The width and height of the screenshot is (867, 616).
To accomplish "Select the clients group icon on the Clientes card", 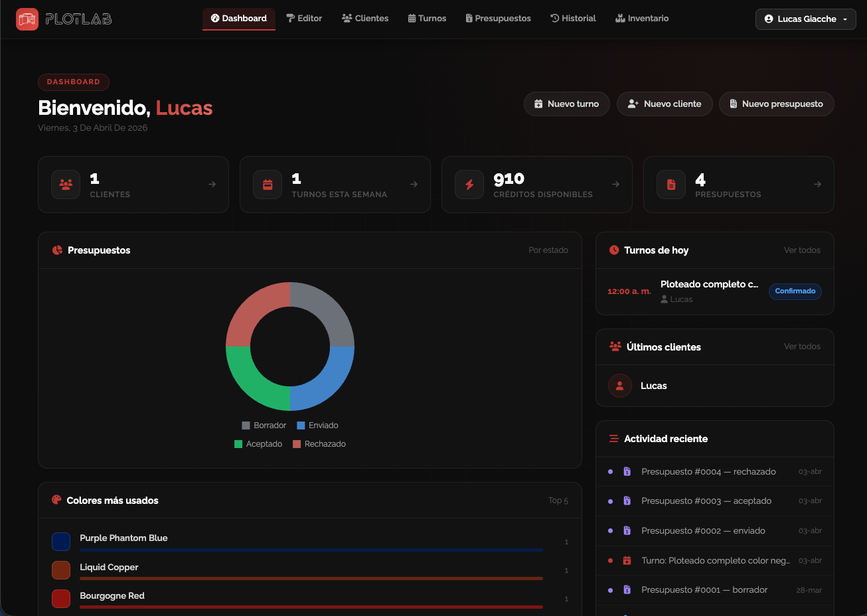I will click(66, 184).
